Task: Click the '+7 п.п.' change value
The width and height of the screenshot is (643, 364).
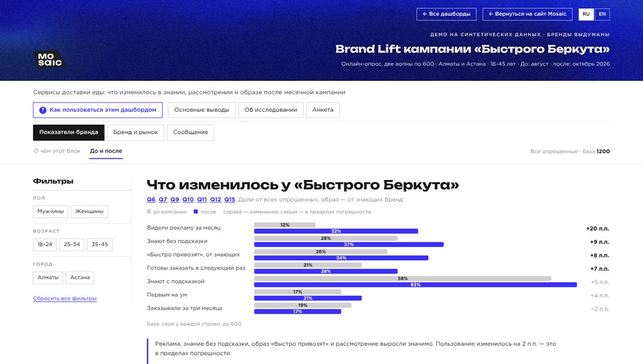Action: (599, 269)
